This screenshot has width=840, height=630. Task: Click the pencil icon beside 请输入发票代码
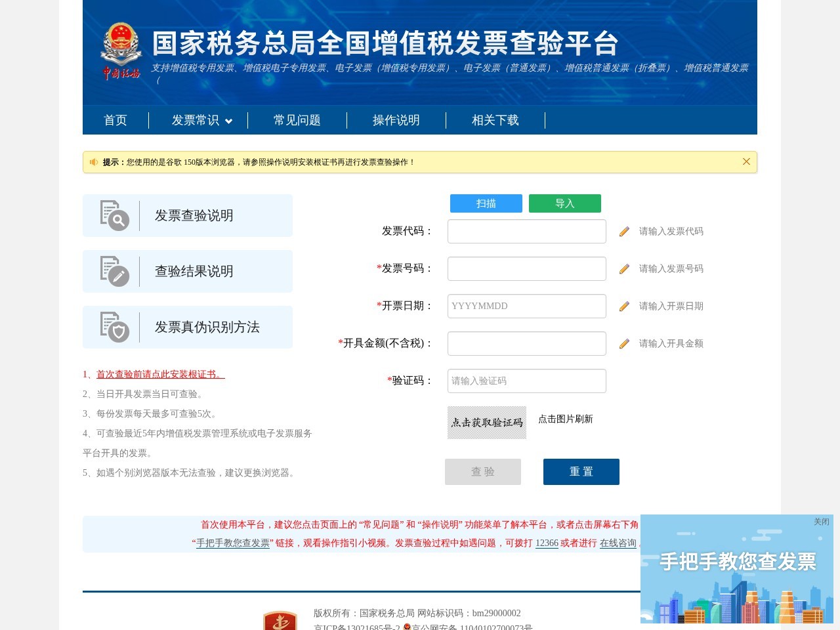tap(624, 231)
